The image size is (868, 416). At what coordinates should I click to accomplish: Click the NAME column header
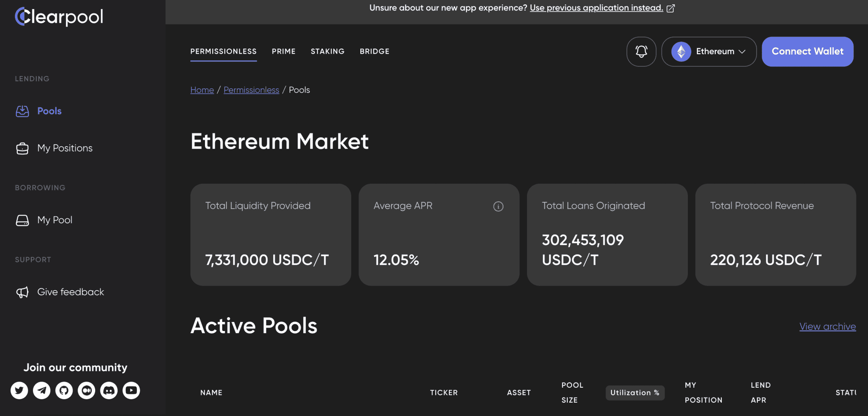[x=211, y=392]
